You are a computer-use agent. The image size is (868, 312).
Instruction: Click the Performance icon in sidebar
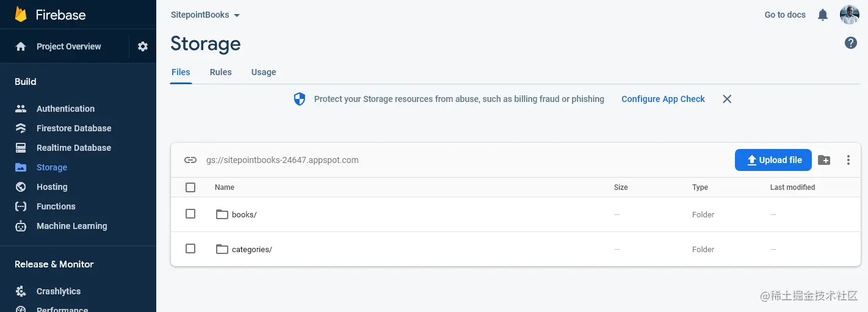coord(21,308)
